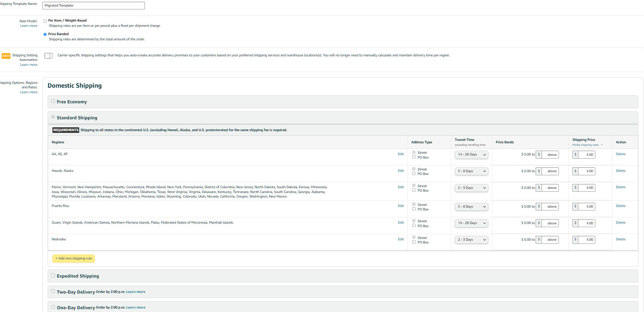Open transit time dropdown for Maine, Vermont row

point(471,188)
